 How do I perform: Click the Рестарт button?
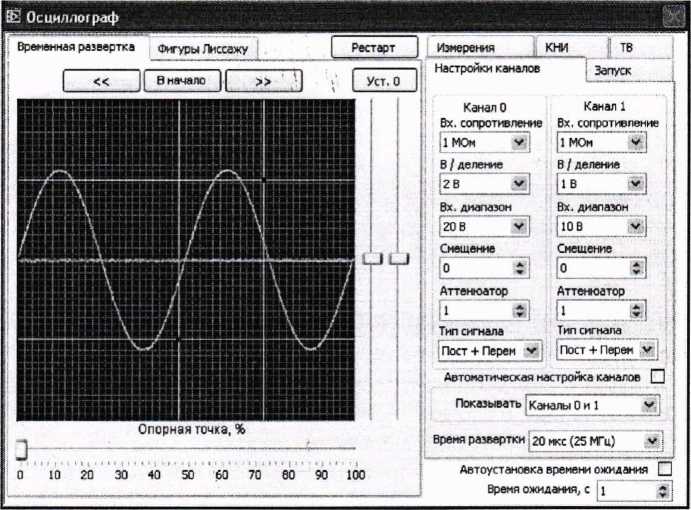(x=375, y=47)
